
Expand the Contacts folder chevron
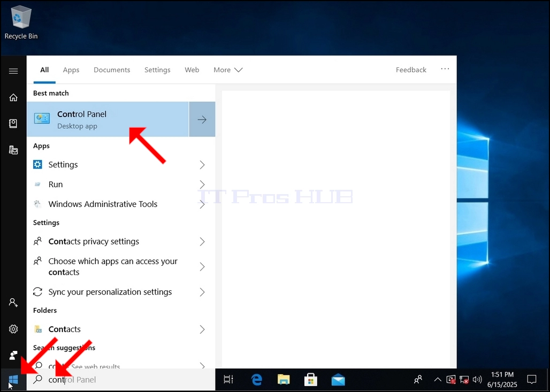(202, 329)
